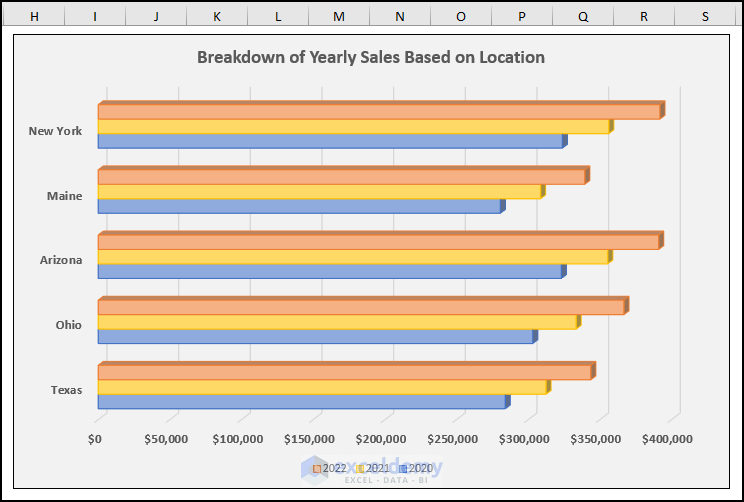This screenshot has height=502, width=744.
Task: Click the New York axis label
Action: (x=55, y=131)
